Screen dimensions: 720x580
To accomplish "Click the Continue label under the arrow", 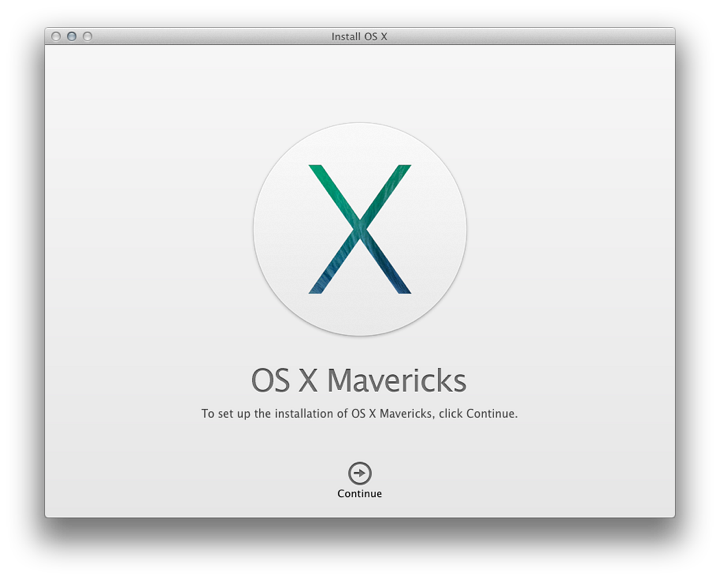I will click(x=360, y=494).
